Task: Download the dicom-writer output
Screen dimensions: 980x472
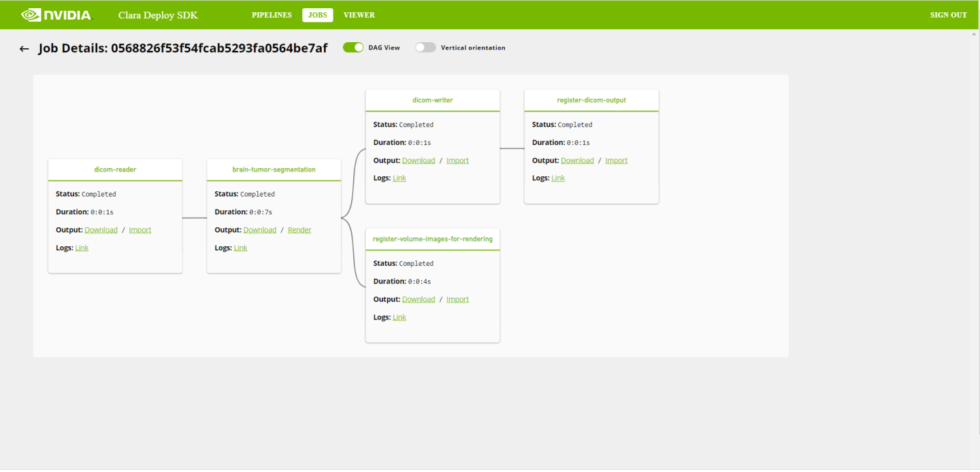Action: click(x=419, y=161)
